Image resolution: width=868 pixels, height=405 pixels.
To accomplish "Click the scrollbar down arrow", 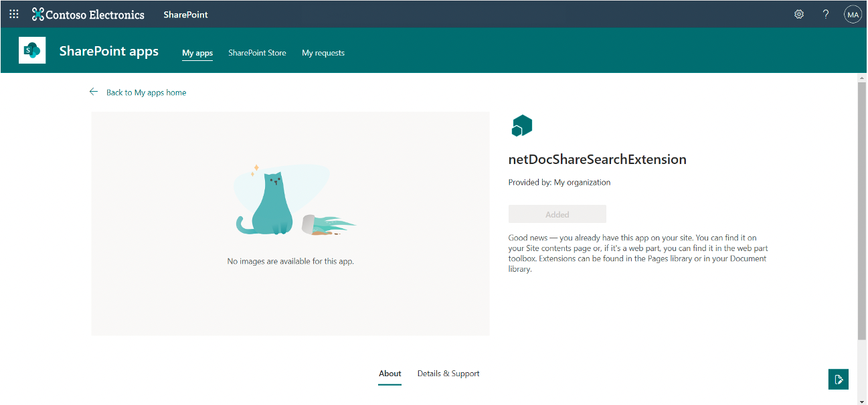I will pos(862,401).
